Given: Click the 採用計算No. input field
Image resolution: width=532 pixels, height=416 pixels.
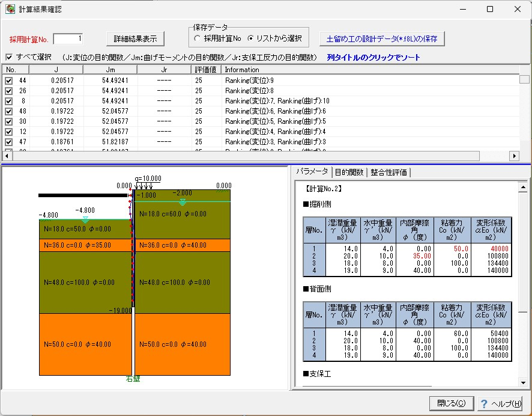Looking at the screenshot, I should coord(68,39).
